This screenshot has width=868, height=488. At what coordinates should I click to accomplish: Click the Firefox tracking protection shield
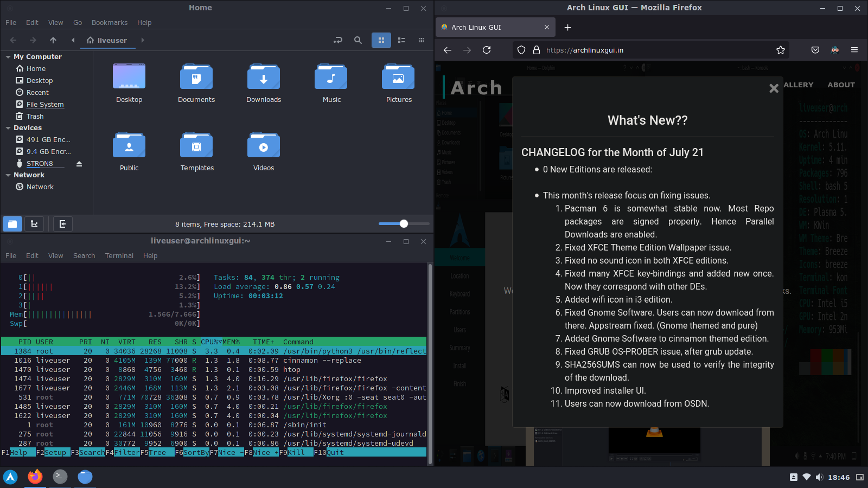click(521, 50)
